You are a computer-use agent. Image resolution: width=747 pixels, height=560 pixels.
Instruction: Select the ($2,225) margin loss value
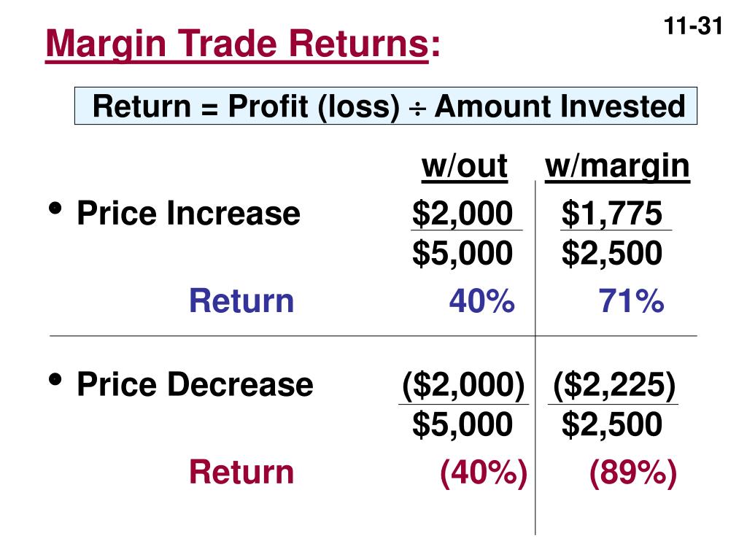[x=614, y=385]
